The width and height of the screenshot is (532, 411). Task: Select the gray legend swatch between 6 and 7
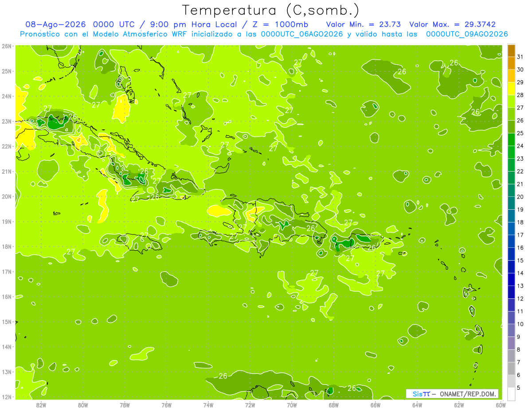click(x=511, y=368)
